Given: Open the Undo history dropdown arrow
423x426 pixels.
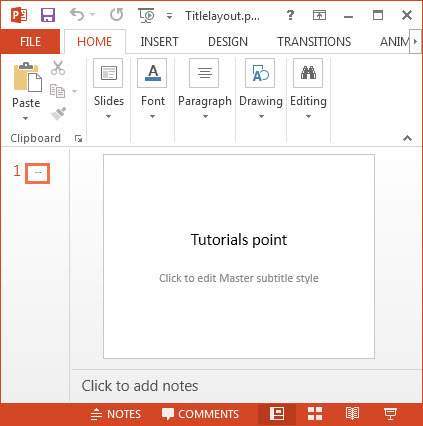Looking at the screenshot, I should pos(92,15).
